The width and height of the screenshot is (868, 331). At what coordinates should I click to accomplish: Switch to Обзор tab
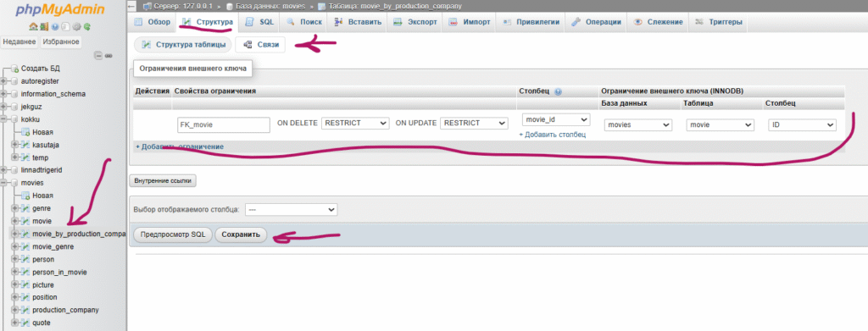(152, 23)
